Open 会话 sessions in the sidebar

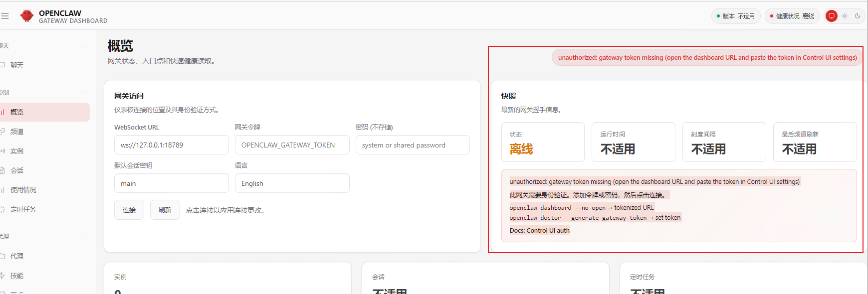click(45, 170)
